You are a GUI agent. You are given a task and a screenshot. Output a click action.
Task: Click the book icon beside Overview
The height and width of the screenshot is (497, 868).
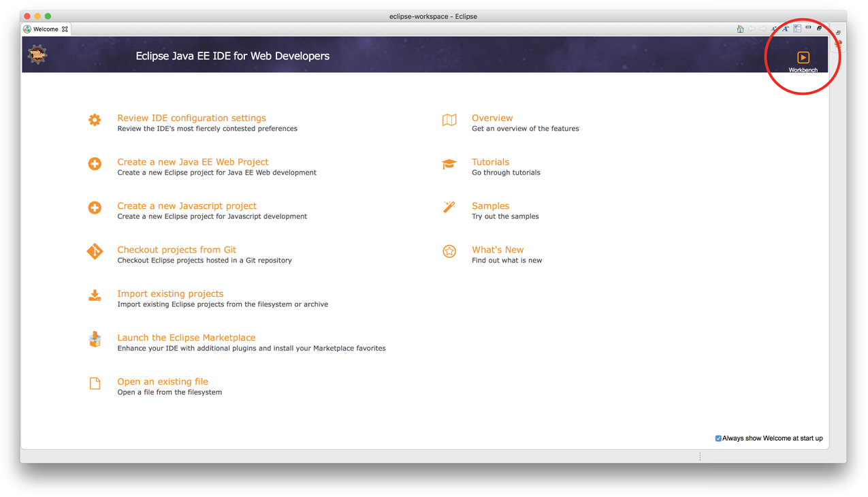click(x=449, y=120)
